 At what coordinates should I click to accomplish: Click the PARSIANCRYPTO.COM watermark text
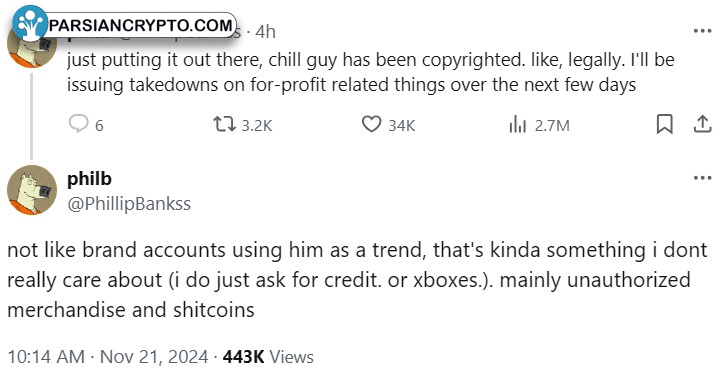click(x=141, y=25)
